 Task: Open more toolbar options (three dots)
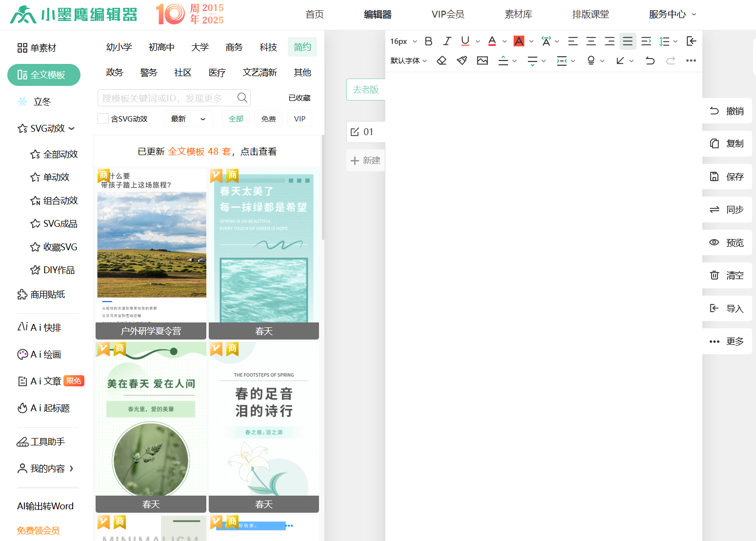(x=691, y=60)
